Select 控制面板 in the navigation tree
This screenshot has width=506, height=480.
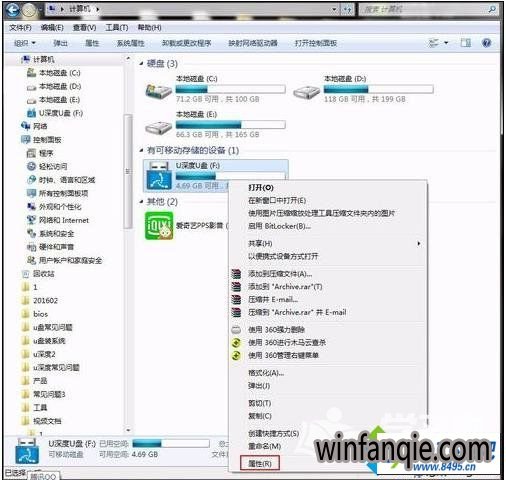coord(47,140)
